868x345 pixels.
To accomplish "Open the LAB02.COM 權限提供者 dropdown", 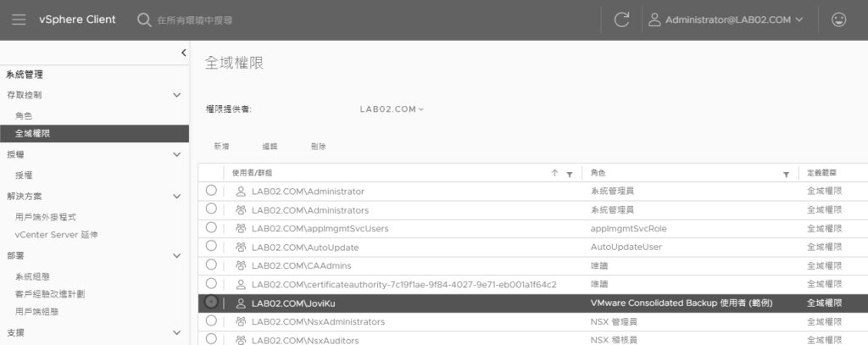I will click(x=392, y=109).
